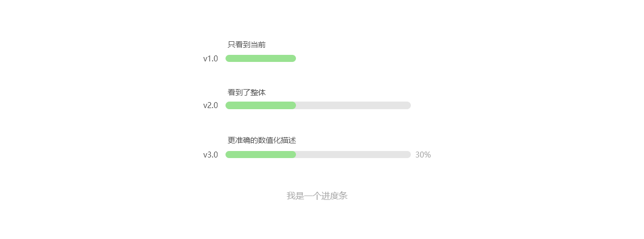Viewport: 644px width, 239px height.
Task: Click the gray unfilled track of v3.0 bar
Action: tap(353, 155)
